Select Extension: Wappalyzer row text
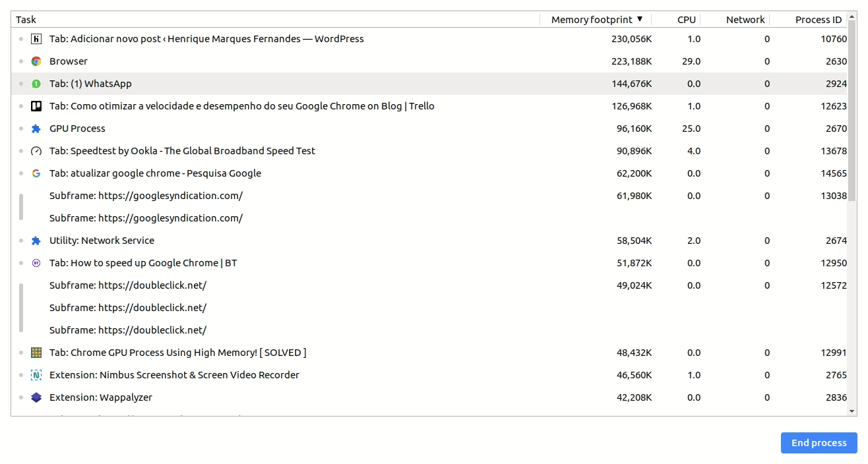This screenshot has height=464, width=868. (x=101, y=397)
